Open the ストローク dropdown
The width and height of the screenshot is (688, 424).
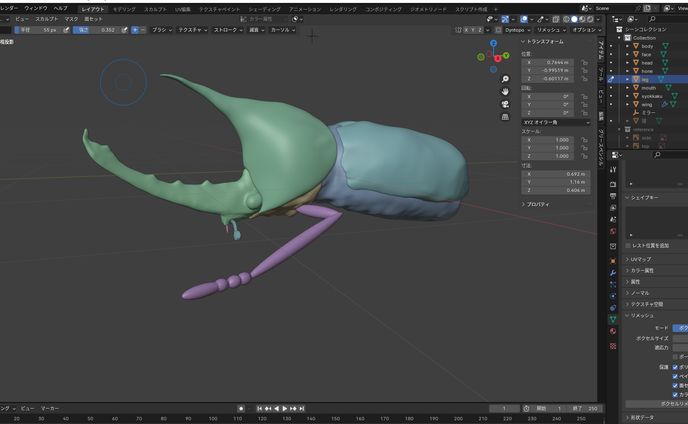228,30
